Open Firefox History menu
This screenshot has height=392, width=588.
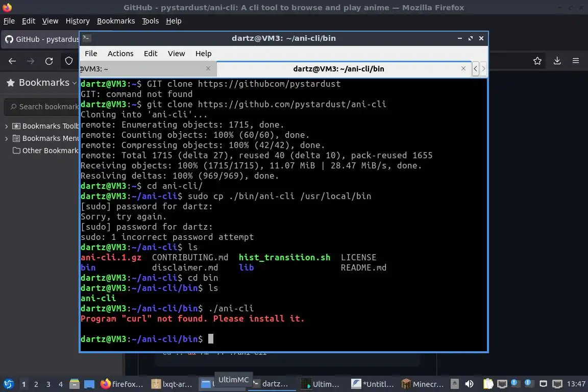click(x=78, y=21)
